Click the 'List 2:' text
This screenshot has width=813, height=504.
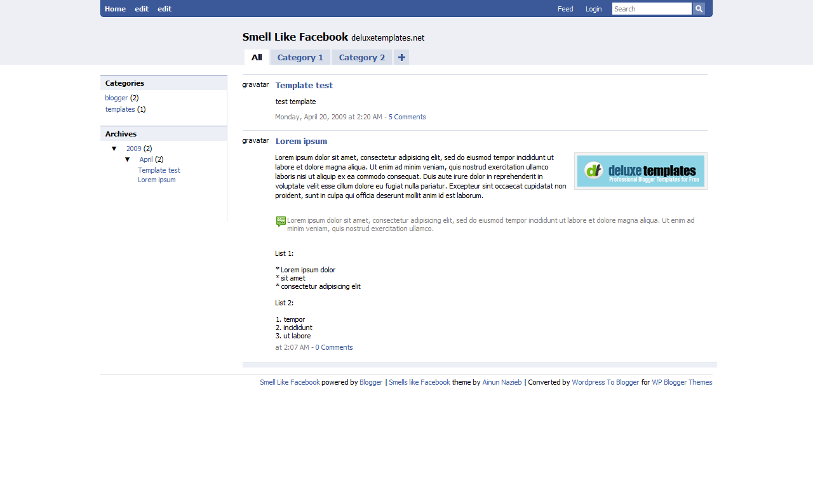pyautogui.click(x=284, y=303)
